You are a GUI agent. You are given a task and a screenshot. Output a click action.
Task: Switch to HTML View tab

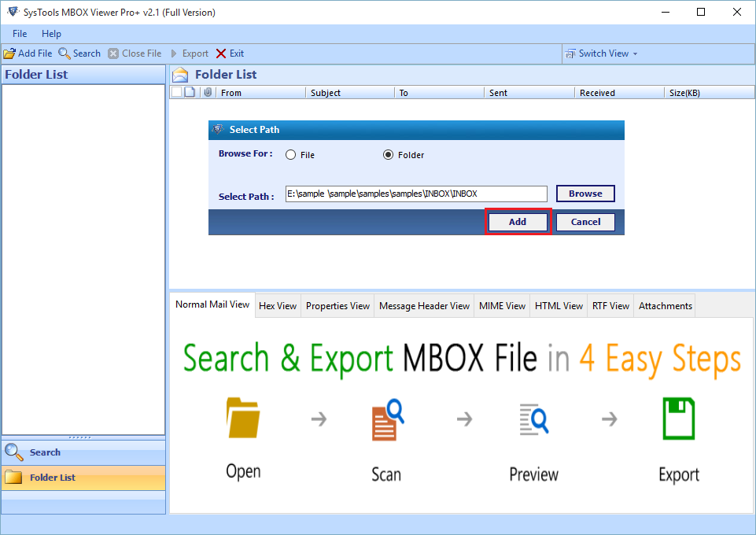559,306
